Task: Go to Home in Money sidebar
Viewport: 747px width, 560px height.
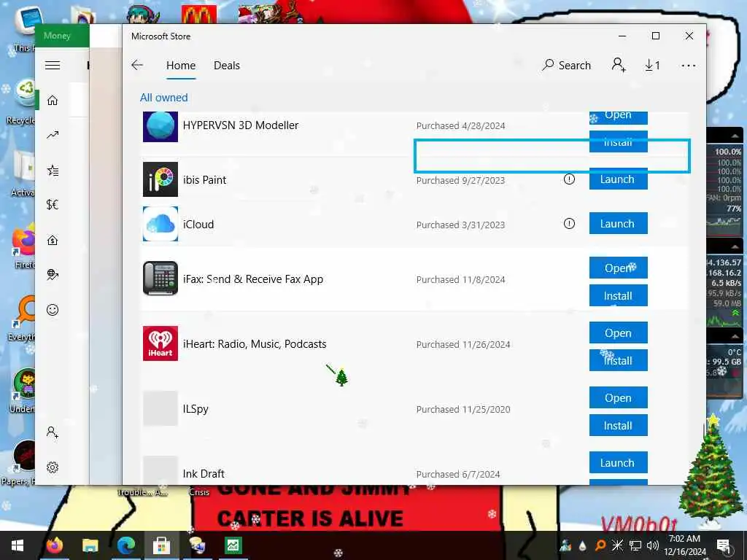Action: tap(53, 100)
